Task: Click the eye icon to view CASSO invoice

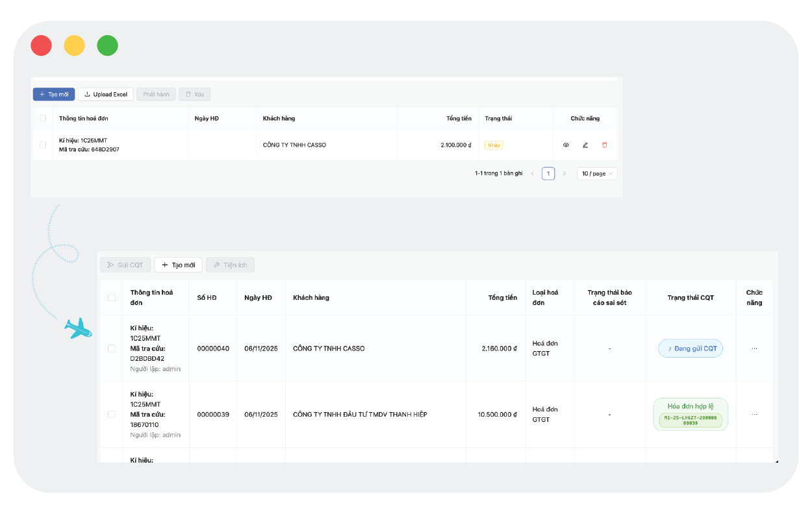Action: 566,145
